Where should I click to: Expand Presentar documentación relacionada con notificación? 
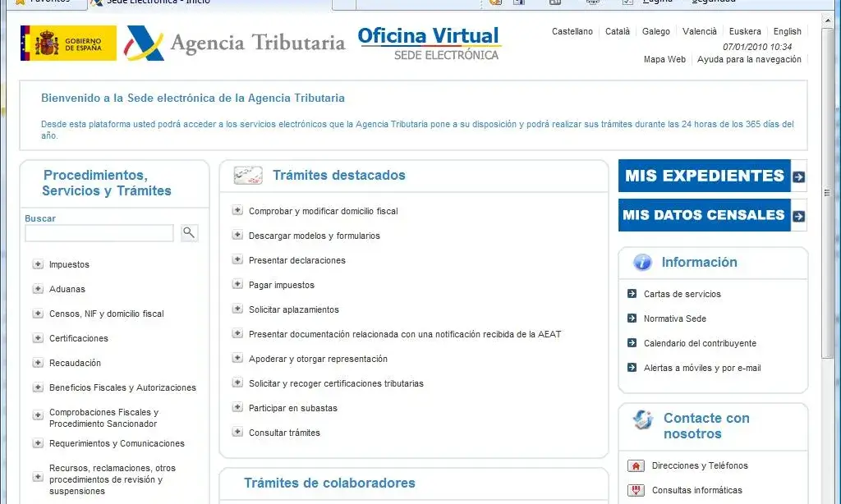click(237, 333)
